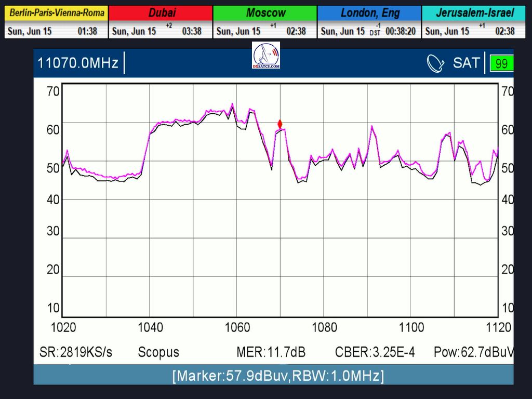Select the Jerusalem-Israel clock header
The image size is (532, 399).
pyautogui.click(x=474, y=13)
